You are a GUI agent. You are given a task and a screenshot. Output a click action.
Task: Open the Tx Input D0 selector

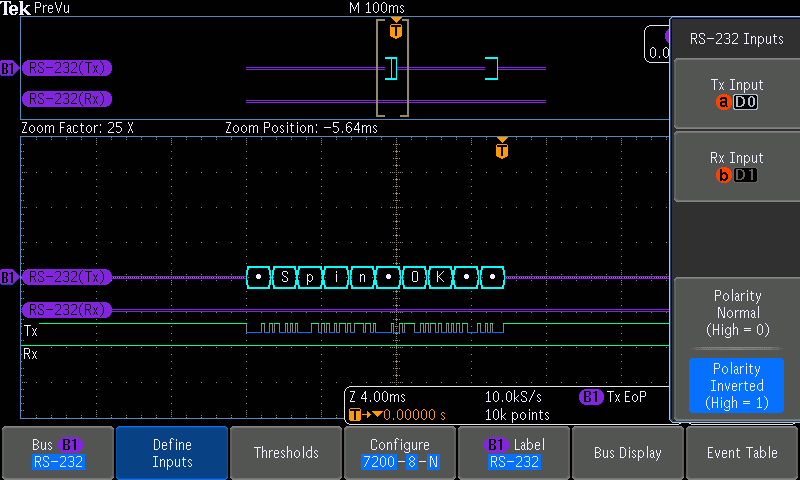[737, 93]
